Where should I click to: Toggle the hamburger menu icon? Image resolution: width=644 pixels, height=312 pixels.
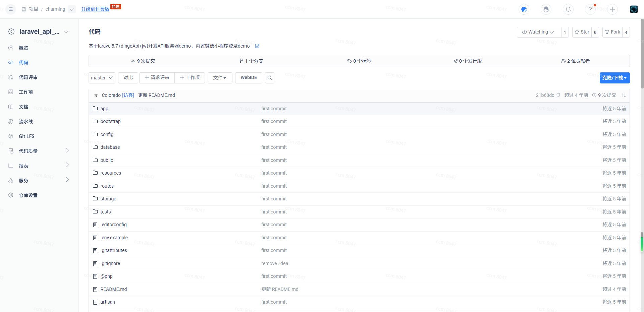11,9
